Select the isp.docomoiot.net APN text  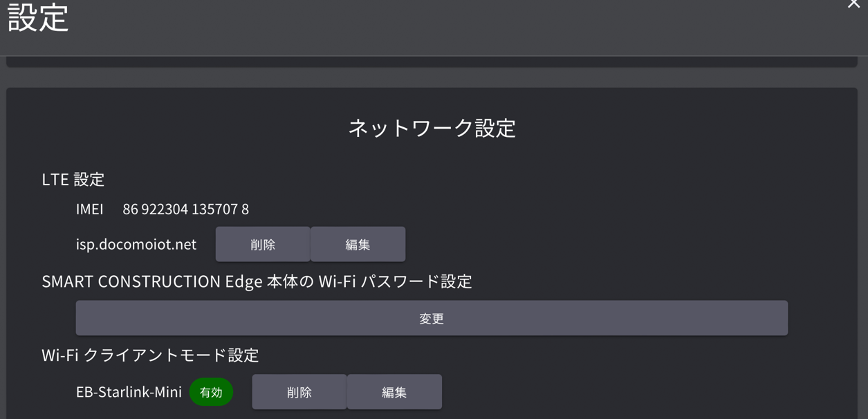tap(136, 244)
